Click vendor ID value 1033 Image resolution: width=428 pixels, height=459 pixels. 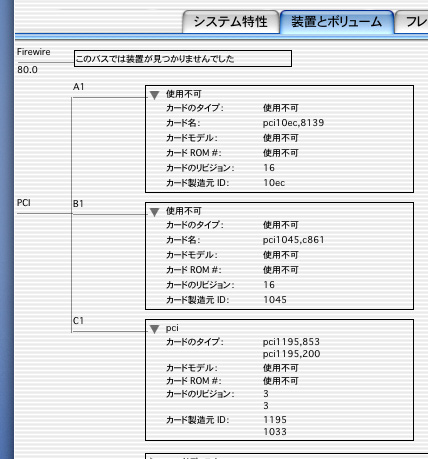click(275, 432)
